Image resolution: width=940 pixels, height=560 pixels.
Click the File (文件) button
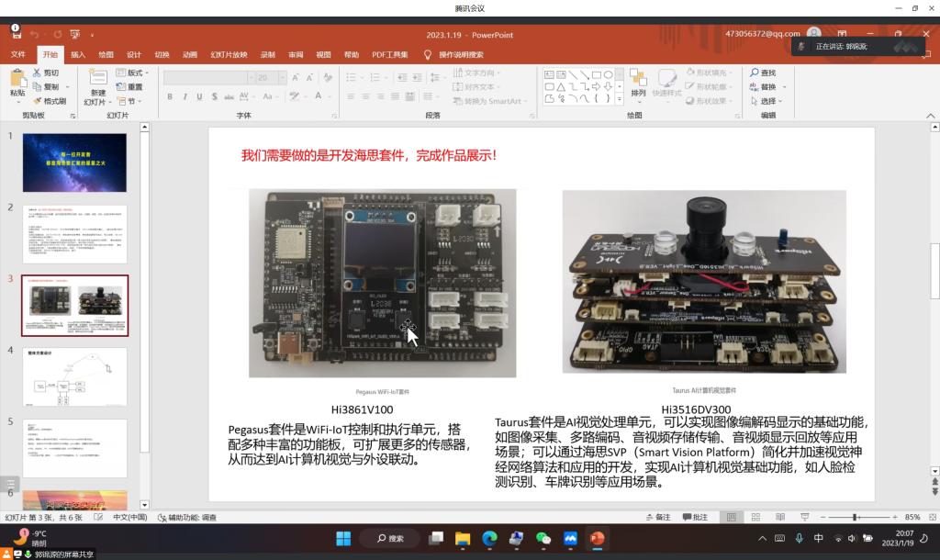(18, 54)
